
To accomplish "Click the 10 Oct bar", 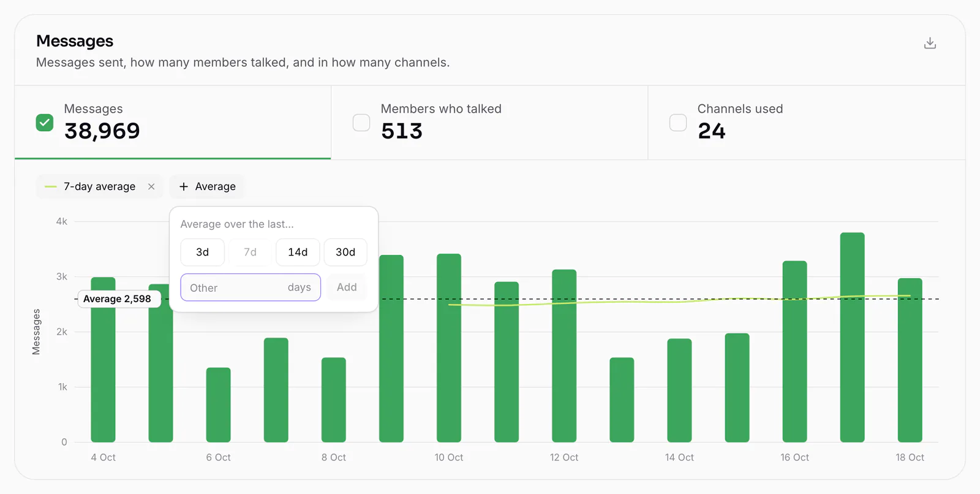I will [x=449, y=348].
